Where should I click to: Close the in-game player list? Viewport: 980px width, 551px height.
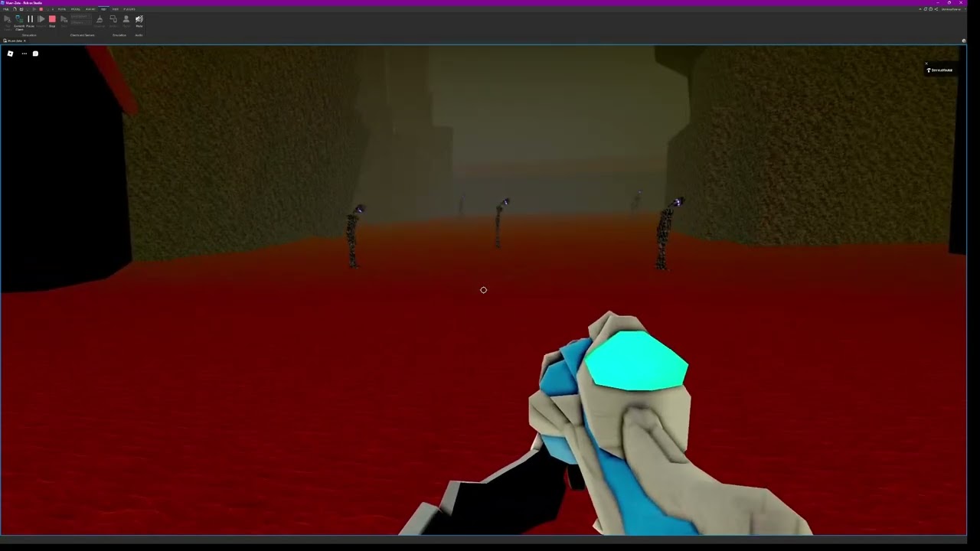tap(926, 64)
